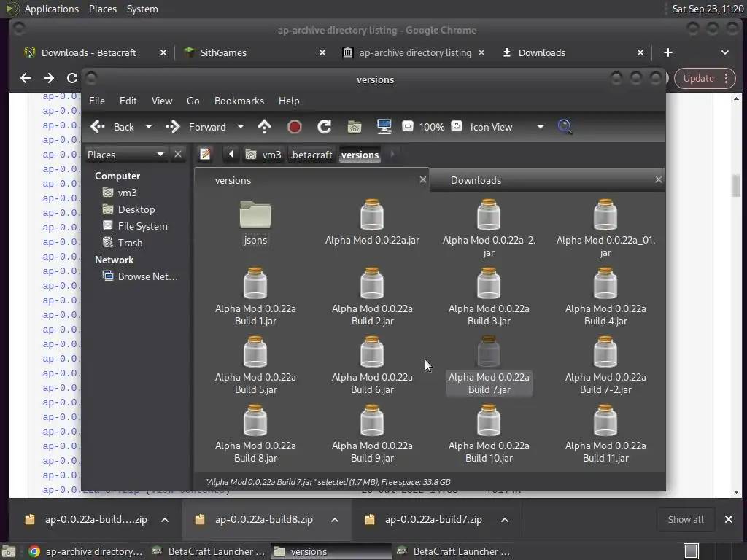Click the zoom in icon
The width and height of the screenshot is (747, 560).
[x=457, y=127]
